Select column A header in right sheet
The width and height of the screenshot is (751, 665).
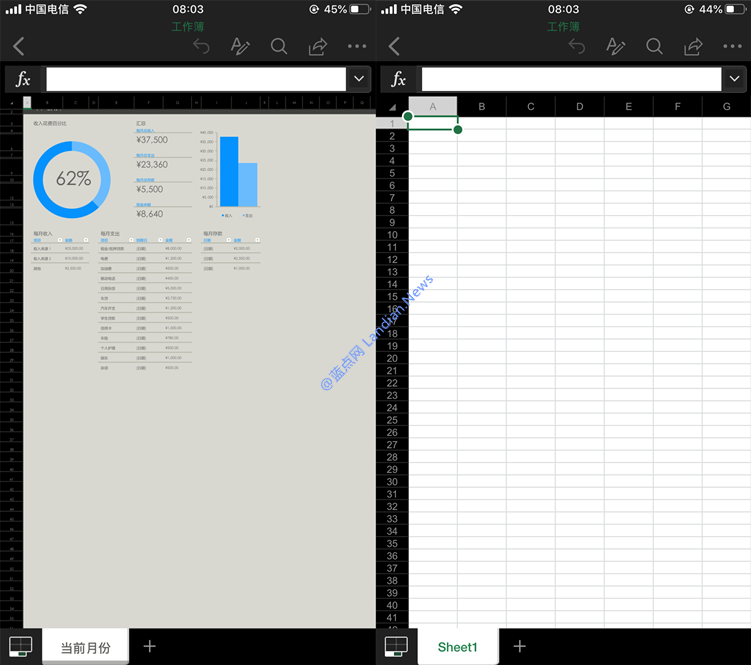click(433, 106)
